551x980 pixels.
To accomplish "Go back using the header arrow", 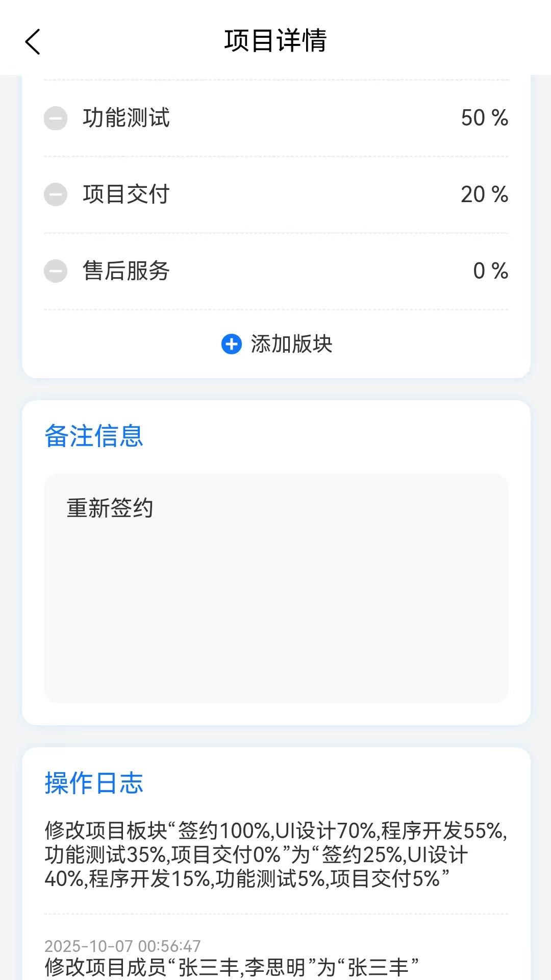I will point(33,41).
